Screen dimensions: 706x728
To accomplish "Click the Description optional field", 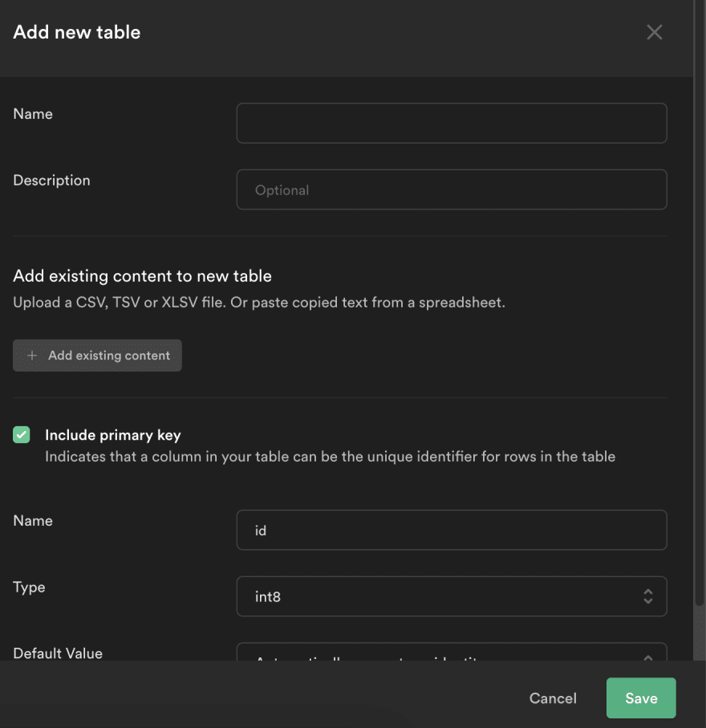I will (x=452, y=189).
